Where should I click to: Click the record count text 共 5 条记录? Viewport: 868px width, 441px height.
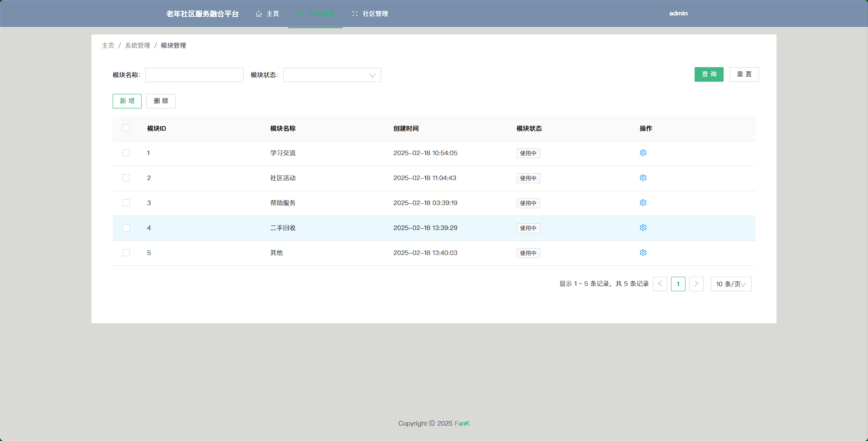point(632,284)
